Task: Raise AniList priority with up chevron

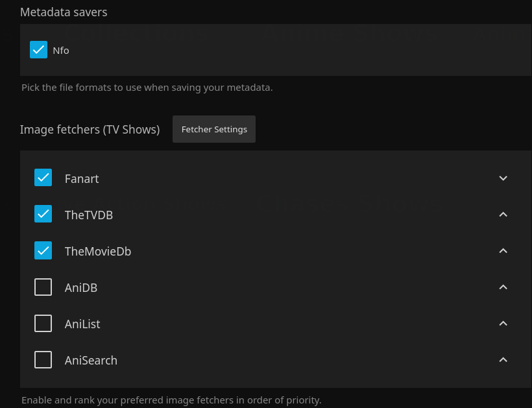Action: 503,324
